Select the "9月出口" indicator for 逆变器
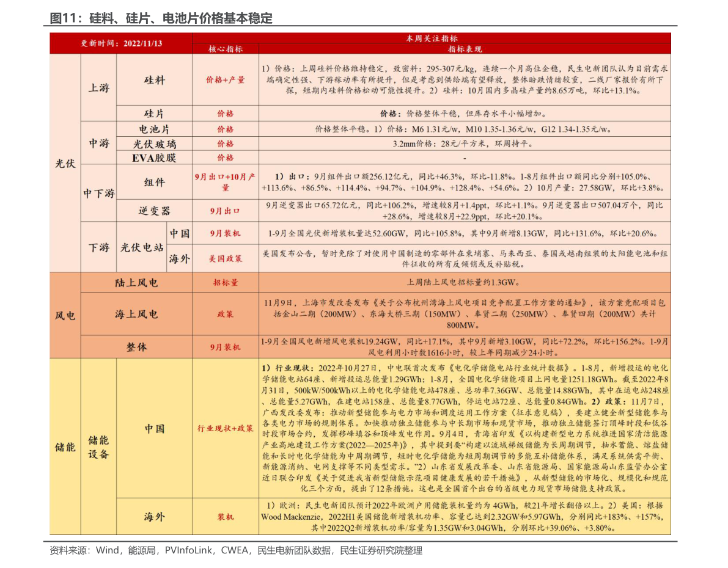The height and width of the screenshot is (568, 728). (x=225, y=211)
